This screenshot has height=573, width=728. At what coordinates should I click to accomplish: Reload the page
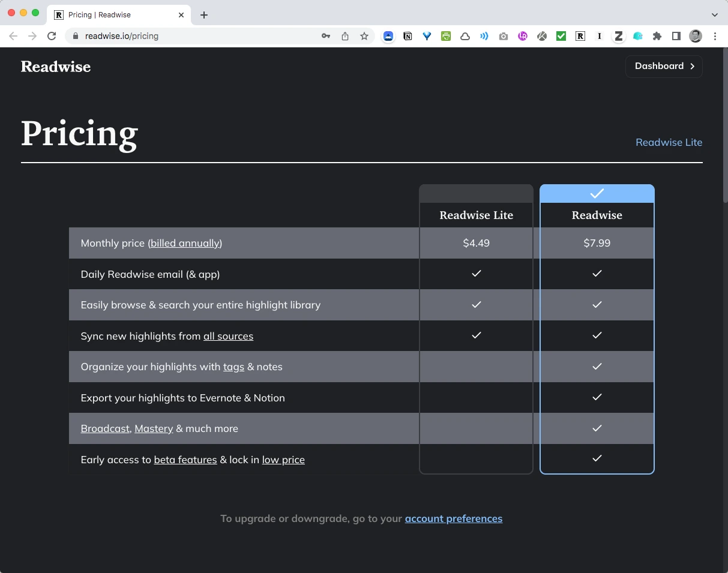pyautogui.click(x=52, y=36)
